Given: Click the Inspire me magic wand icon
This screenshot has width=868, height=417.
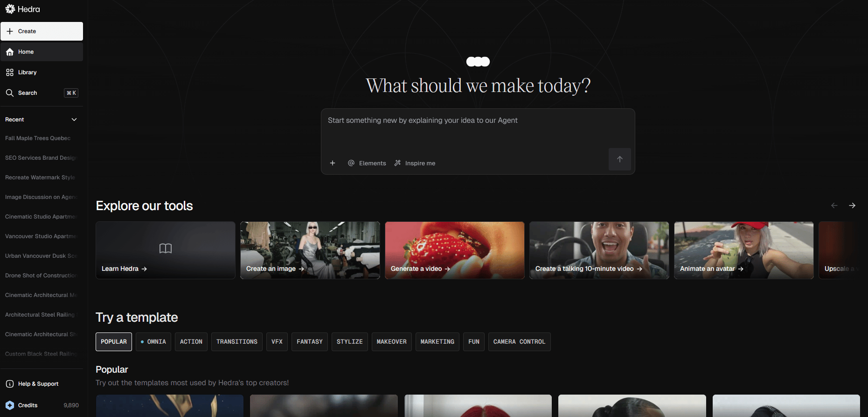Looking at the screenshot, I should (x=397, y=163).
